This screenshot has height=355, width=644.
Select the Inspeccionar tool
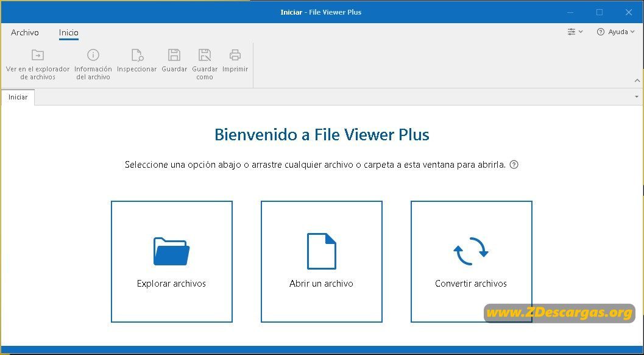[x=136, y=60]
